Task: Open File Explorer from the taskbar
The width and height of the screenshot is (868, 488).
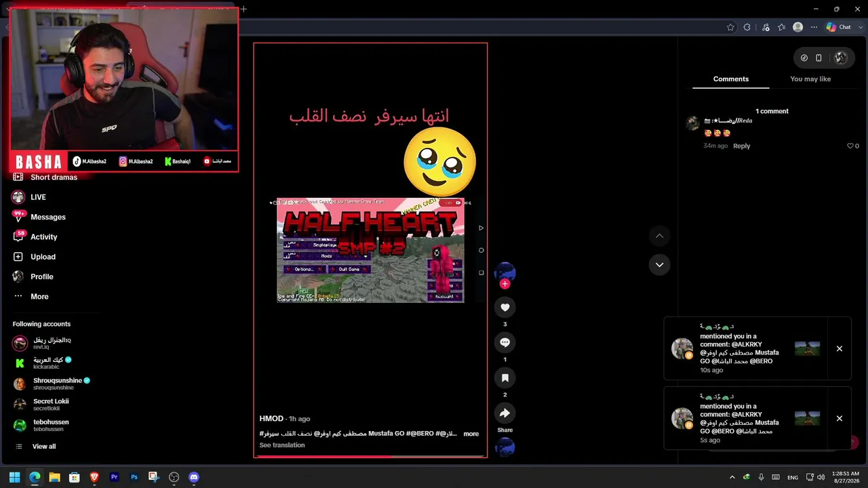Action: [x=54, y=477]
